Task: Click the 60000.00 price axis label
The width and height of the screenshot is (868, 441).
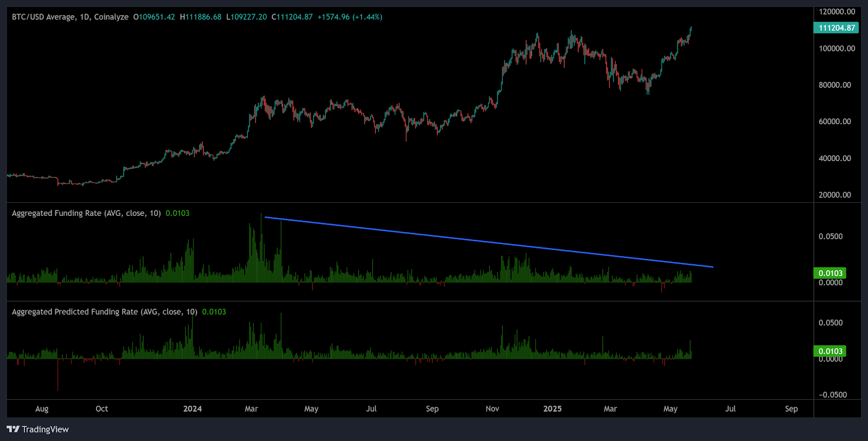Action: click(x=835, y=122)
